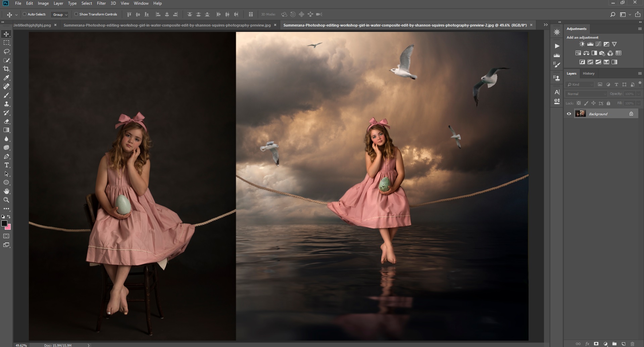Image resolution: width=644 pixels, height=347 pixels.
Task: Select the Hand tool
Action: (6, 191)
